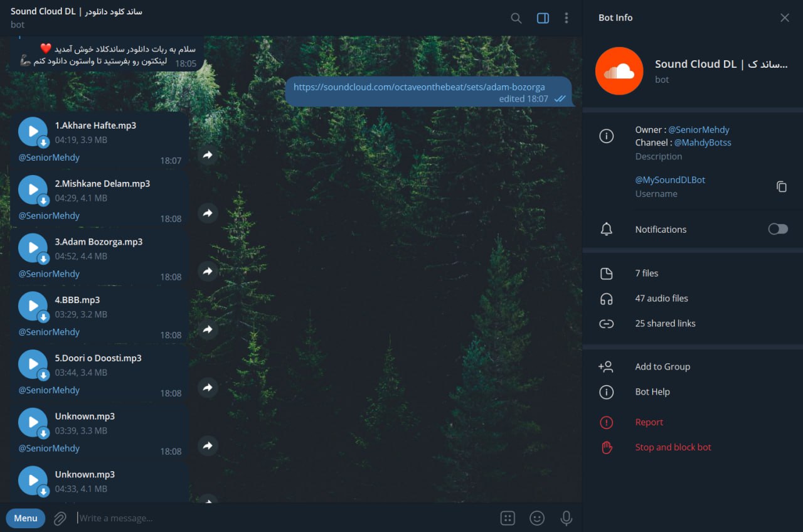Image resolution: width=803 pixels, height=532 pixels.
Task: Click @SeniorMehdy under 4.BBB.mp3
Action: tap(49, 332)
